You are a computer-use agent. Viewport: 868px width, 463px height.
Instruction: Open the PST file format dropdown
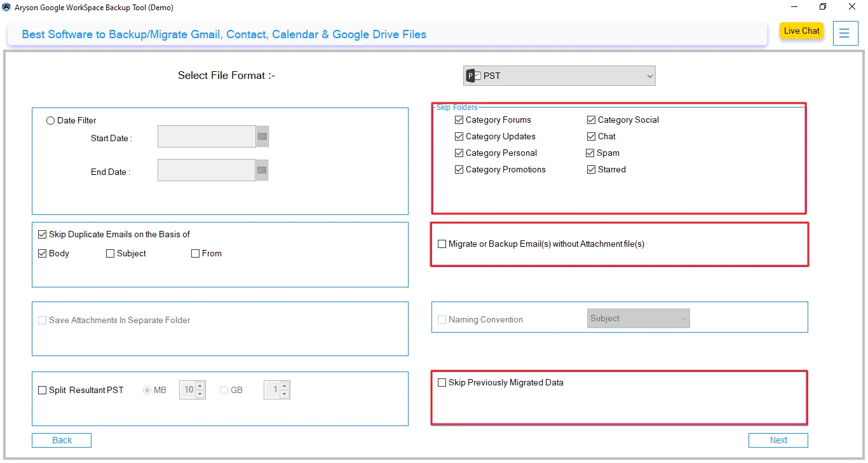coord(649,75)
